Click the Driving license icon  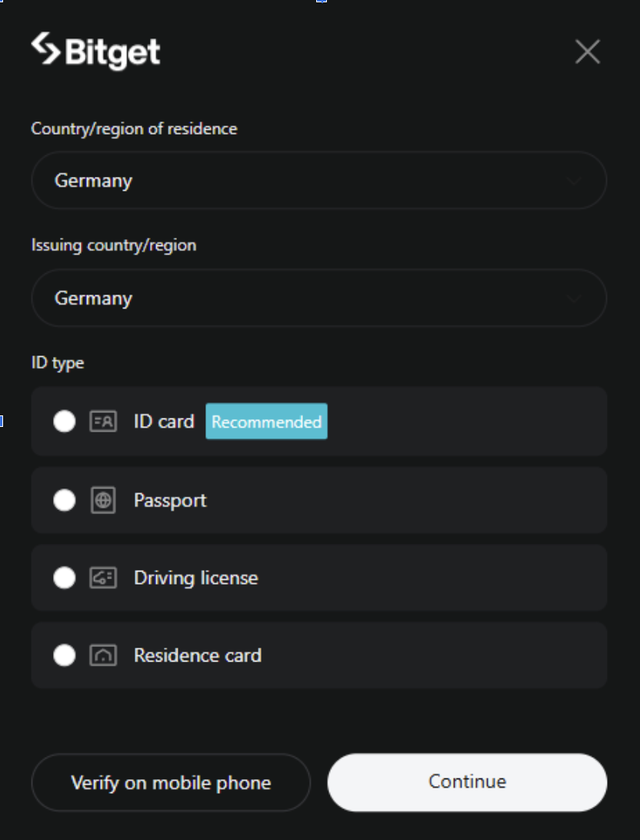click(103, 578)
